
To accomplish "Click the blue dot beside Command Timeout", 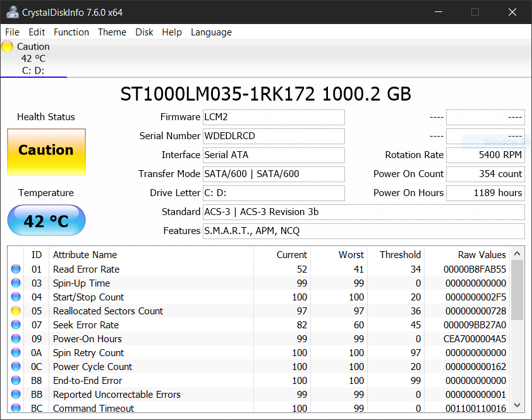I will pyautogui.click(x=16, y=408).
